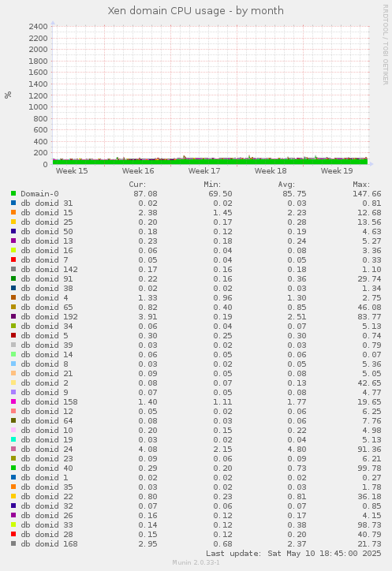Viewport: 392px width, 571px height.
Task: Select the db domid 64 legend label
Action: point(47,421)
